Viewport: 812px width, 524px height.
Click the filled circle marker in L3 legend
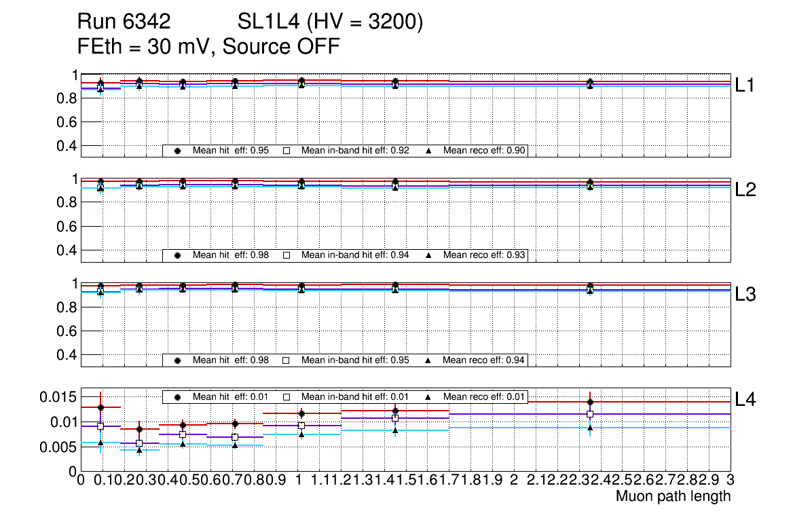tap(178, 360)
